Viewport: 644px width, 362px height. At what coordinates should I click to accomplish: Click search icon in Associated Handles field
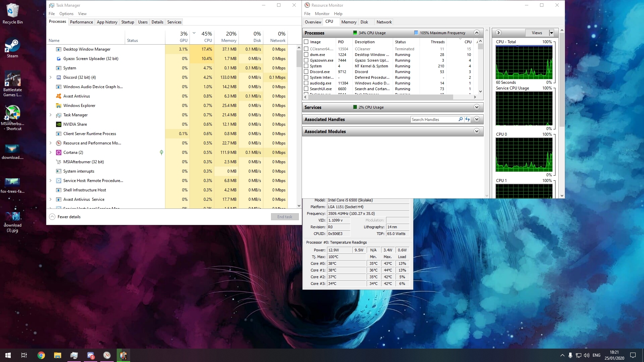pyautogui.click(x=461, y=119)
